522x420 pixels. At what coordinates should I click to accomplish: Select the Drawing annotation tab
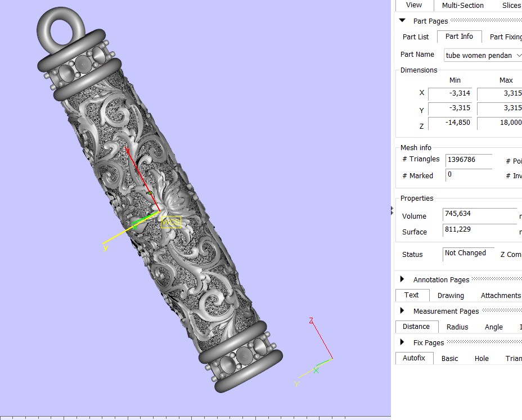click(451, 296)
